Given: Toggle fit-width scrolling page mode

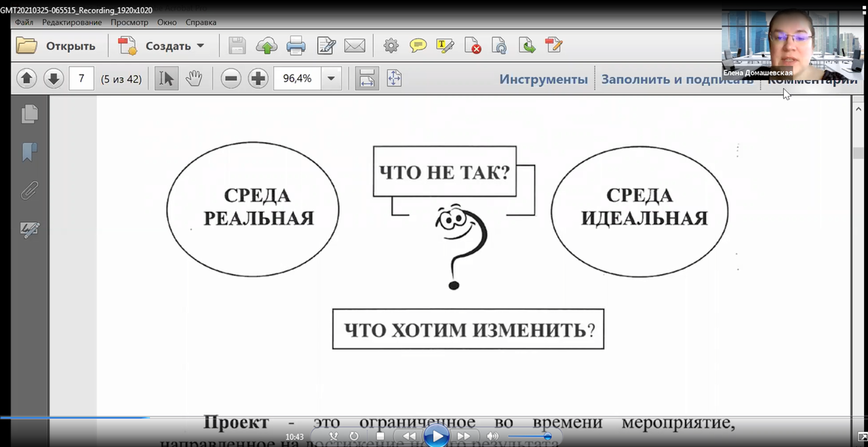Looking at the screenshot, I should 367,79.
